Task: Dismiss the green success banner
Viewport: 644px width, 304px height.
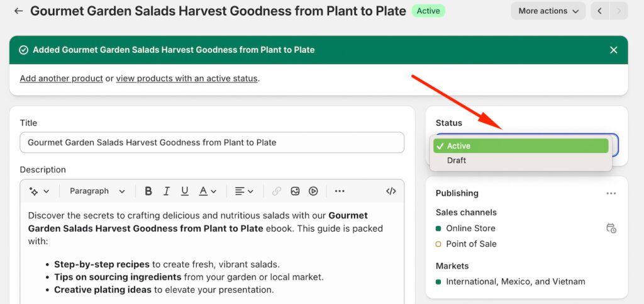Action: pyautogui.click(x=613, y=50)
